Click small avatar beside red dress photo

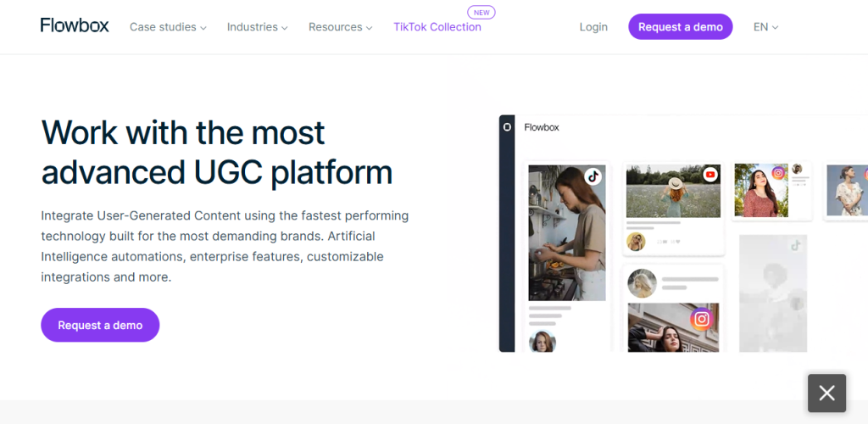click(797, 169)
